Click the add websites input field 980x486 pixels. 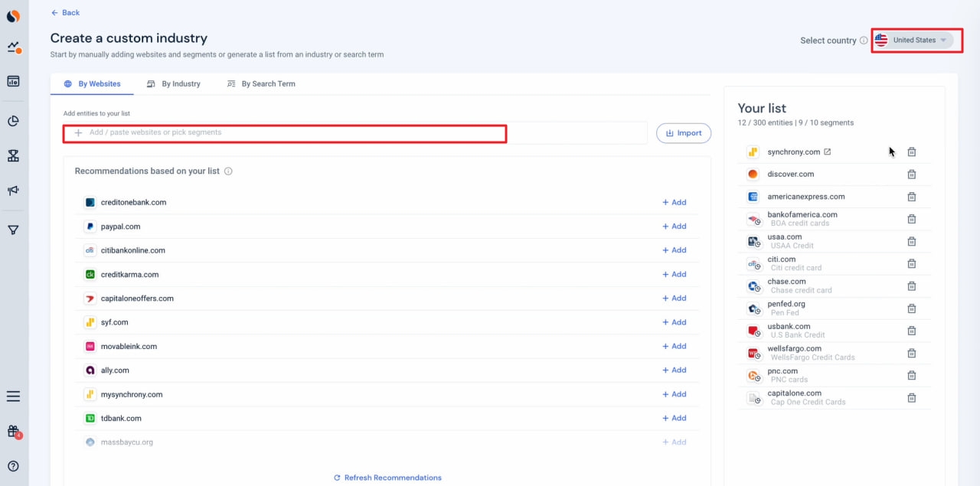(x=283, y=133)
